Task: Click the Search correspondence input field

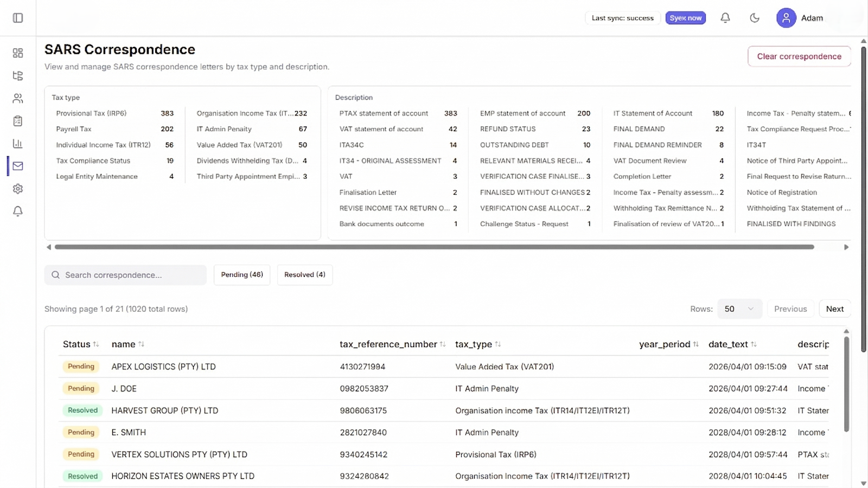Action: tap(130, 275)
